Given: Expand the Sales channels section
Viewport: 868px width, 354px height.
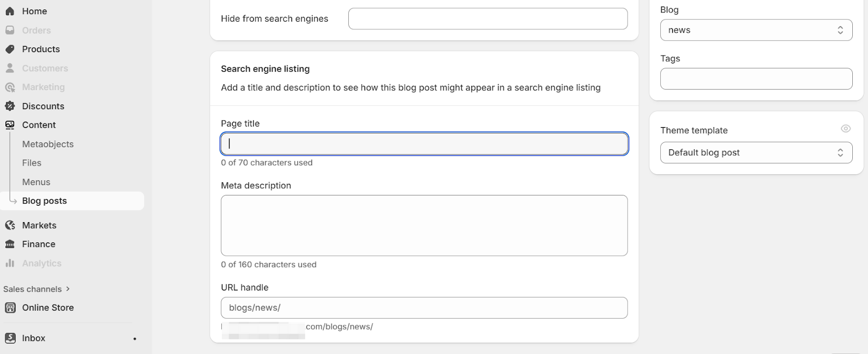Looking at the screenshot, I should tap(37, 289).
